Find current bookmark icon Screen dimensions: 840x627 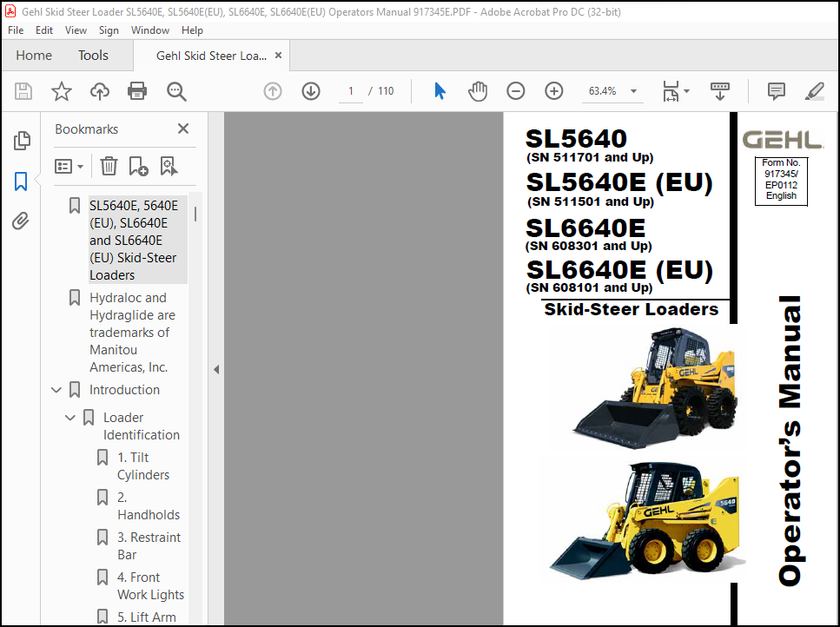point(169,167)
